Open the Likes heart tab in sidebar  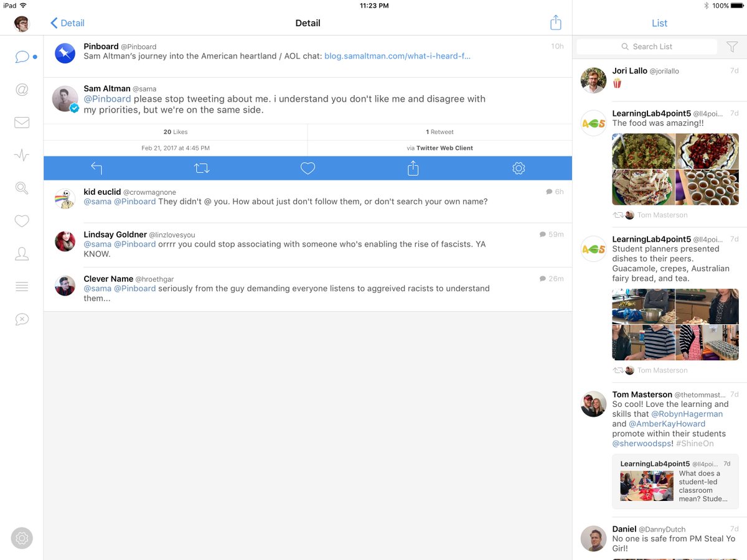(22, 221)
